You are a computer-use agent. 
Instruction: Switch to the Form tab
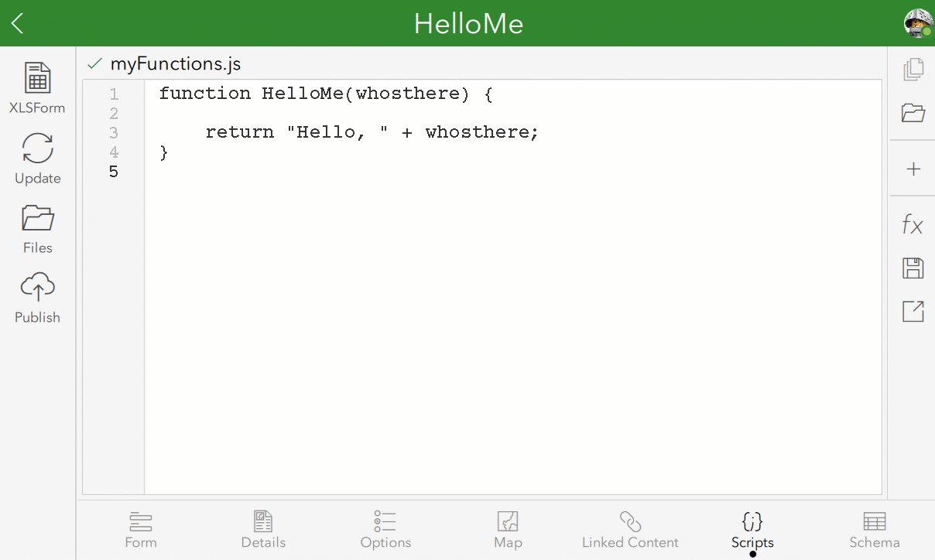(x=141, y=530)
